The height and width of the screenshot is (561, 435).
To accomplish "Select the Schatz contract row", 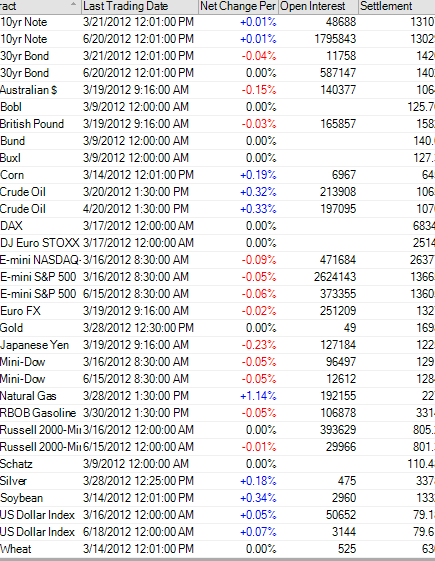I will pyautogui.click(x=218, y=464).
